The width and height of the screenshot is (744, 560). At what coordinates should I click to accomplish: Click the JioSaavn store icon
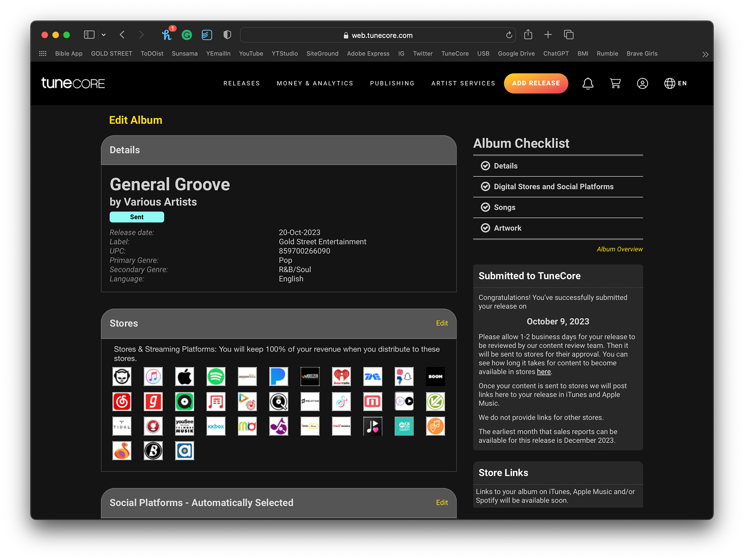click(404, 426)
